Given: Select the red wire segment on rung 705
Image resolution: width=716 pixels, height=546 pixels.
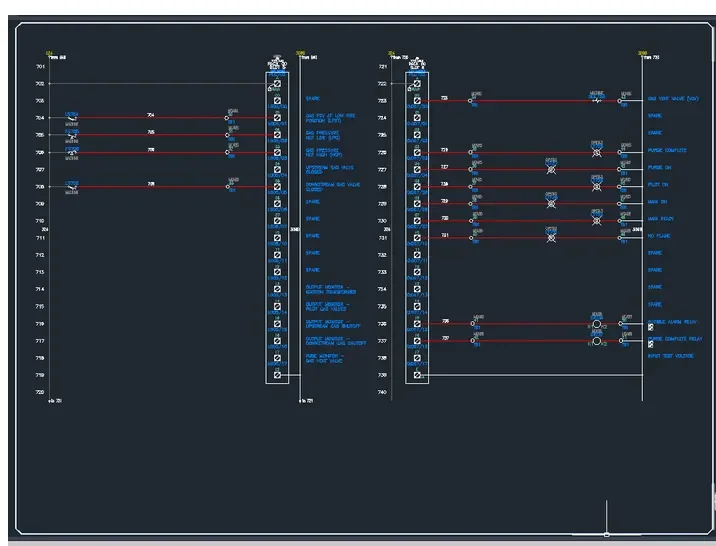Looking at the screenshot, I should click(151, 135).
